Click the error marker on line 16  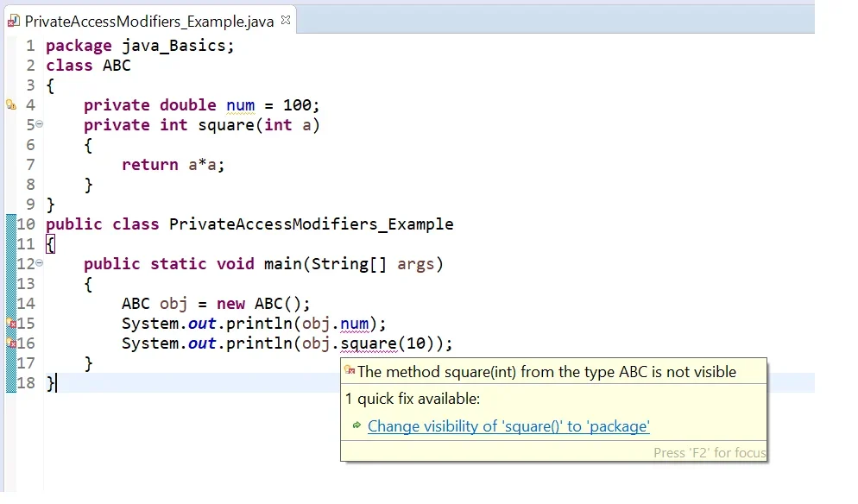click(11, 343)
